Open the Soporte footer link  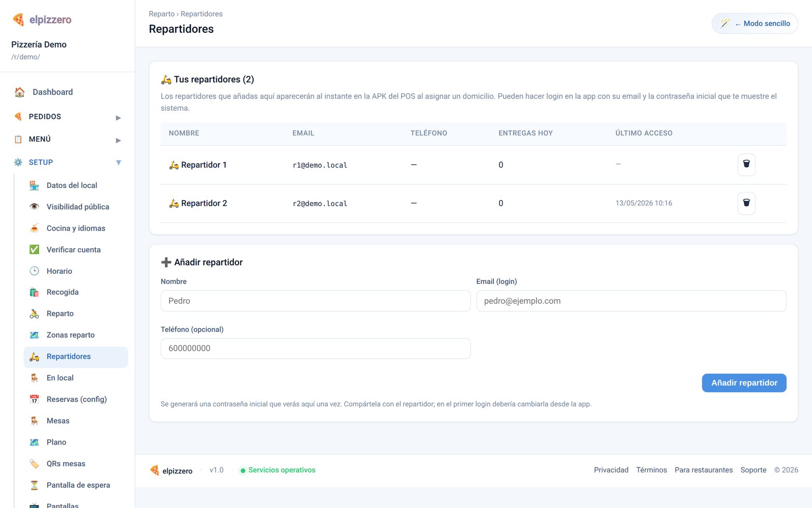[753, 470]
